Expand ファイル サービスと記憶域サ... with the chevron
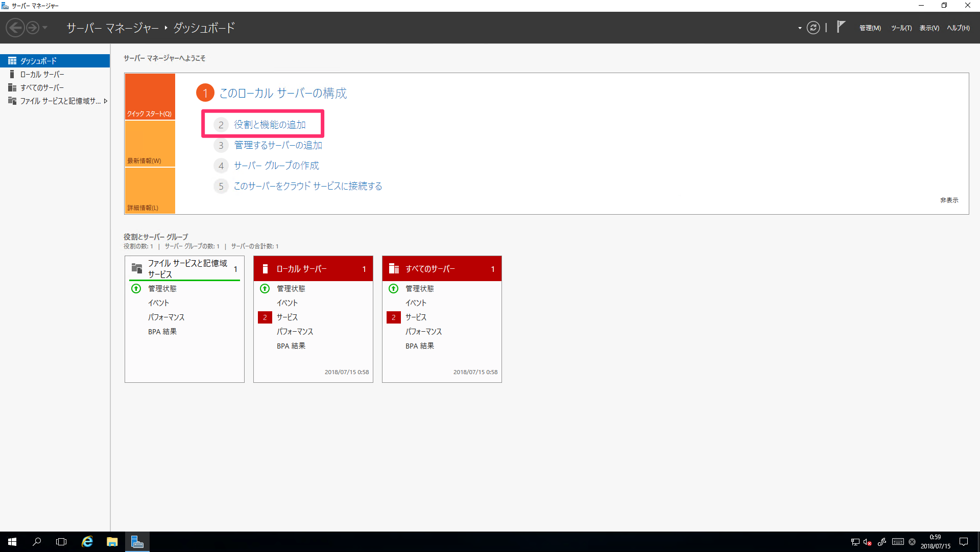This screenshot has height=552, width=980. click(106, 101)
